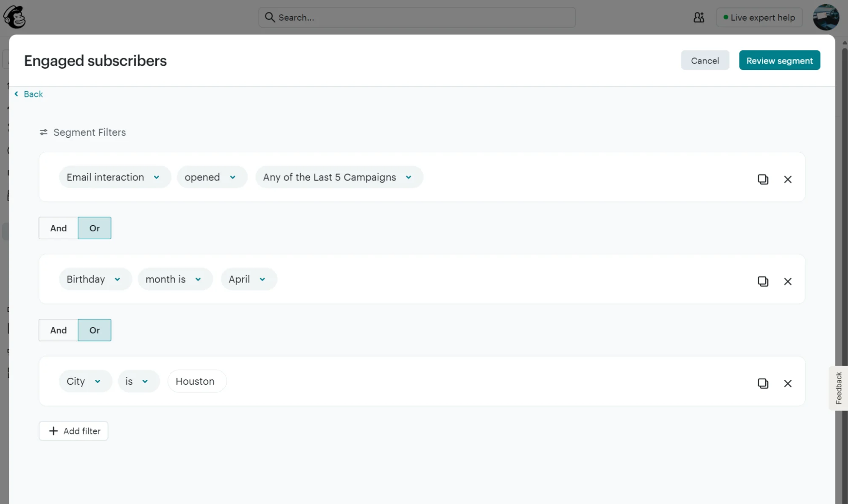Focus the Search input field
848x504 pixels.
click(x=417, y=17)
